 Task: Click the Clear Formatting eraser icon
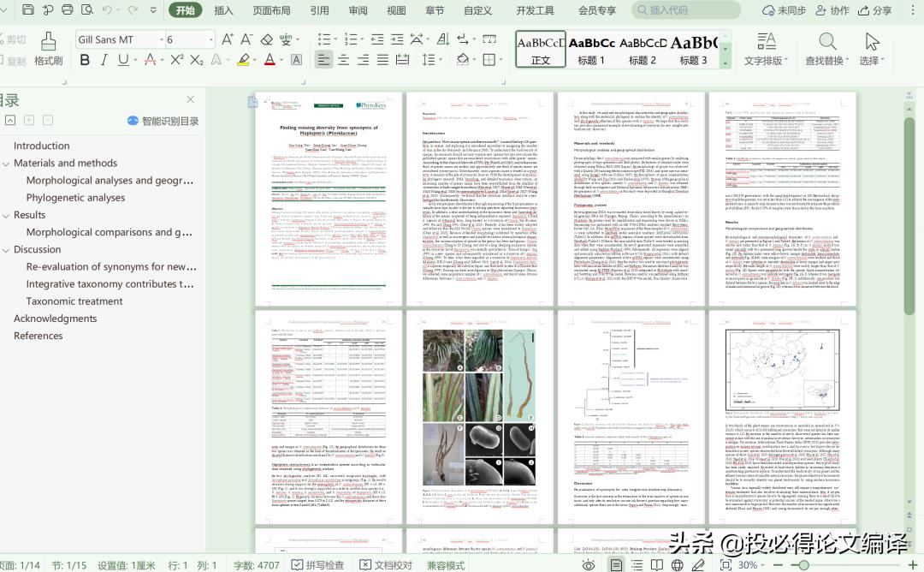click(267, 39)
